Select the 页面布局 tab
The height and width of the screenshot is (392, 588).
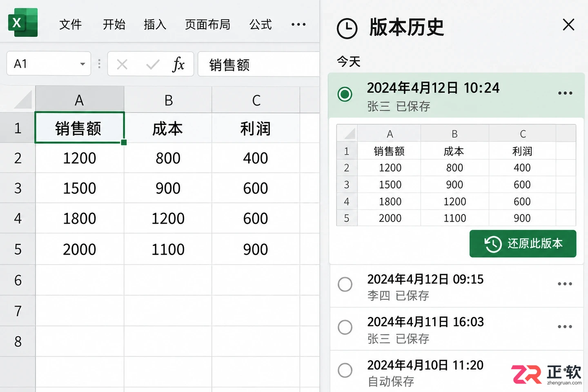pos(207,24)
